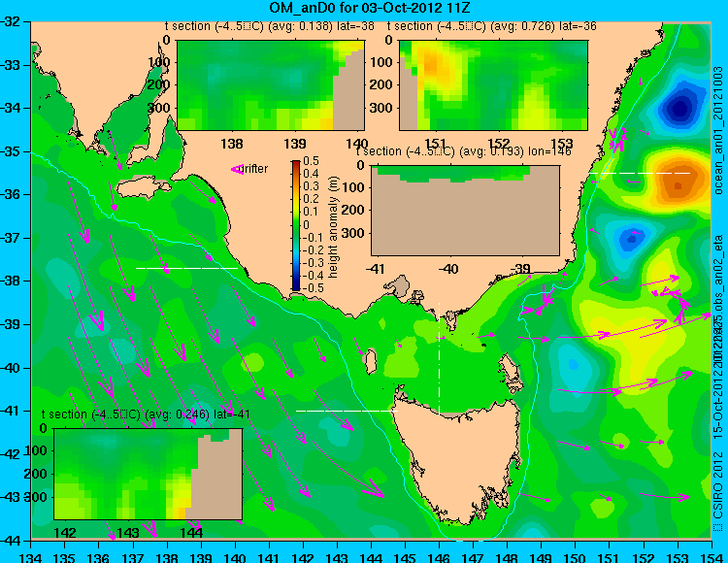This screenshot has width=728, height=563.
Task: Click the 0.5 tick at colorbar top
Action: tap(311, 160)
